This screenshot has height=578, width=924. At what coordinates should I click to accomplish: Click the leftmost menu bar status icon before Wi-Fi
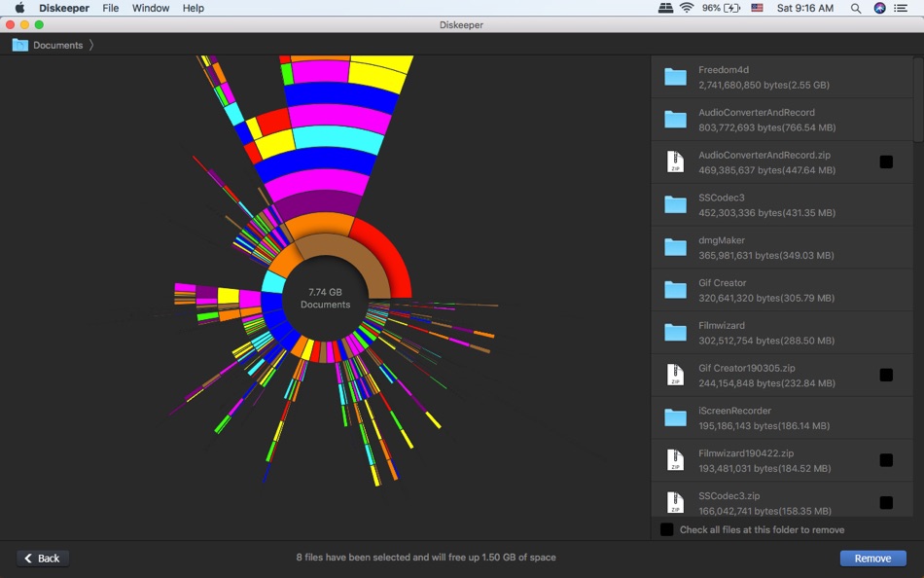click(665, 8)
